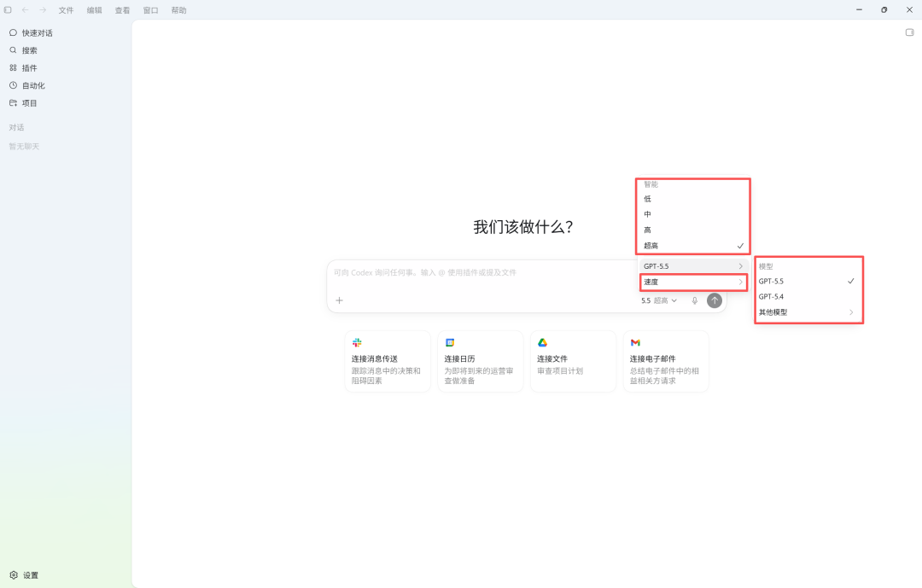Restore the window size
Screen dimensions: 922x588
[x=884, y=10]
